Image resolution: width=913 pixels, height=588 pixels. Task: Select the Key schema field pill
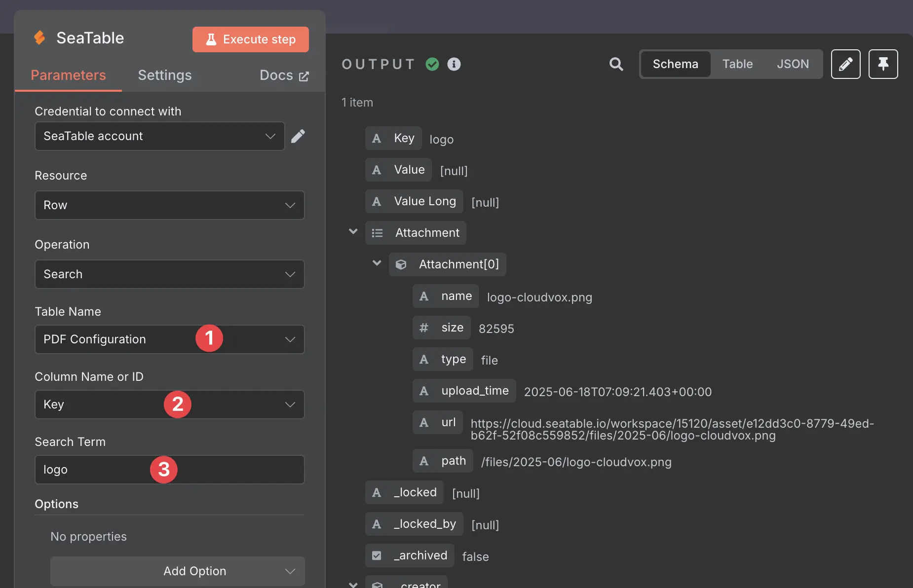coord(393,138)
